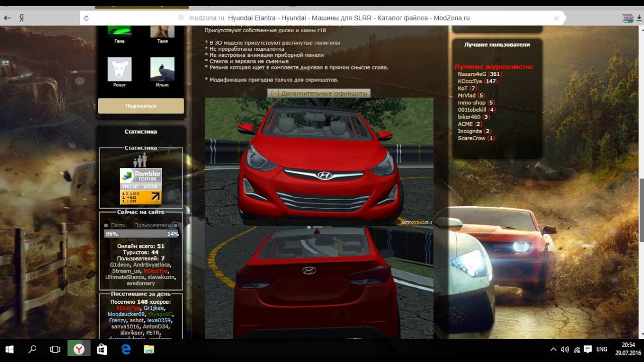The width and height of the screenshot is (644, 362).
Task: Show hidden system tray icons
Action: [x=553, y=349]
